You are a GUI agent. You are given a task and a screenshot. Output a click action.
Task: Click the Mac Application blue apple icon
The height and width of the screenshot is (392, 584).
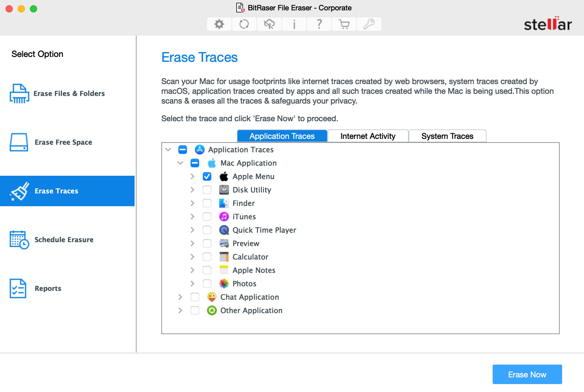[212, 163]
